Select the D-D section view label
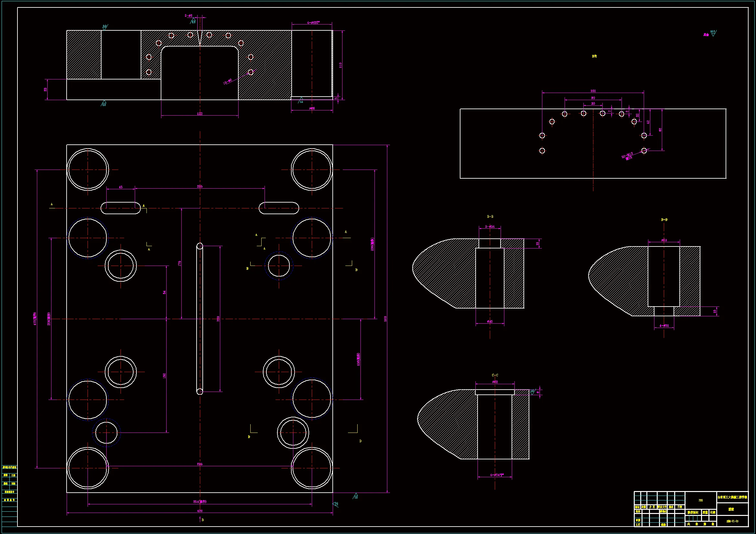This screenshot has height=534, width=756. coord(664,220)
